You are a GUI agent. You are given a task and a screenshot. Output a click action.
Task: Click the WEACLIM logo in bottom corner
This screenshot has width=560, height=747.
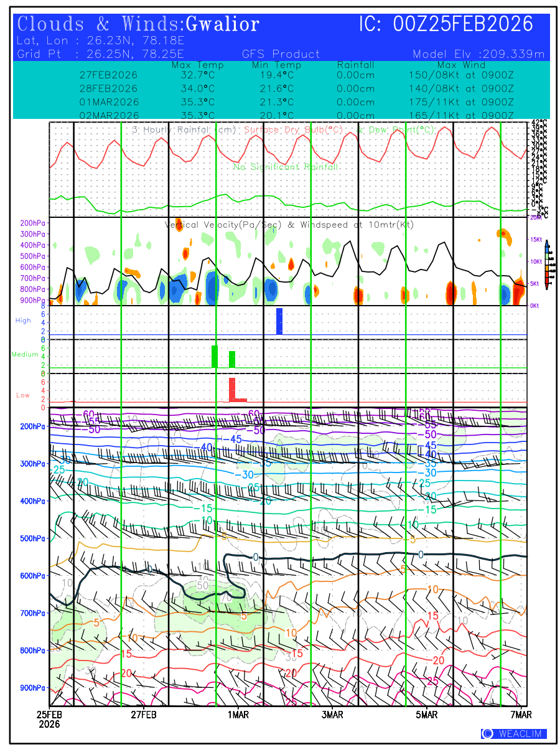pos(514,733)
